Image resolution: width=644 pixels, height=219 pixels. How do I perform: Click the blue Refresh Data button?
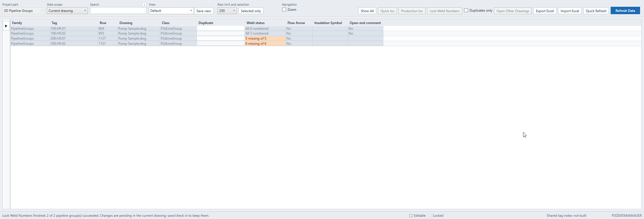(625, 10)
